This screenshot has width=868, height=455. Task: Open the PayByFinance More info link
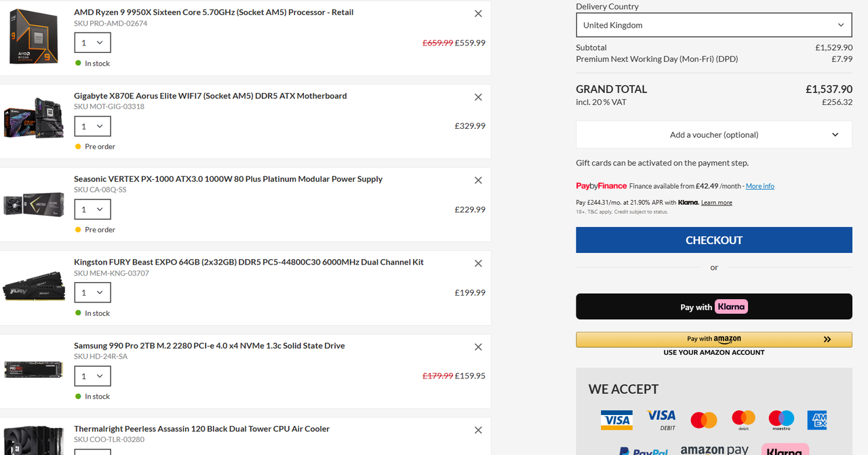tap(759, 186)
